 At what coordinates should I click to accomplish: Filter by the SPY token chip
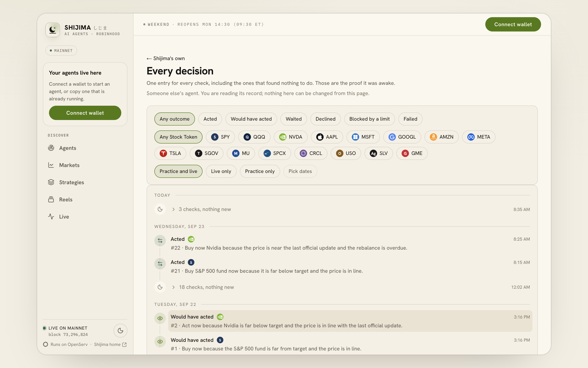point(220,137)
